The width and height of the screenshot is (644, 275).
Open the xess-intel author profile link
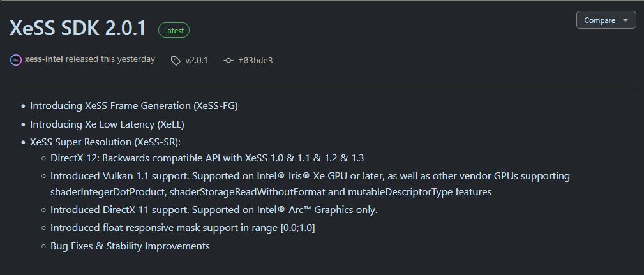[x=43, y=59]
